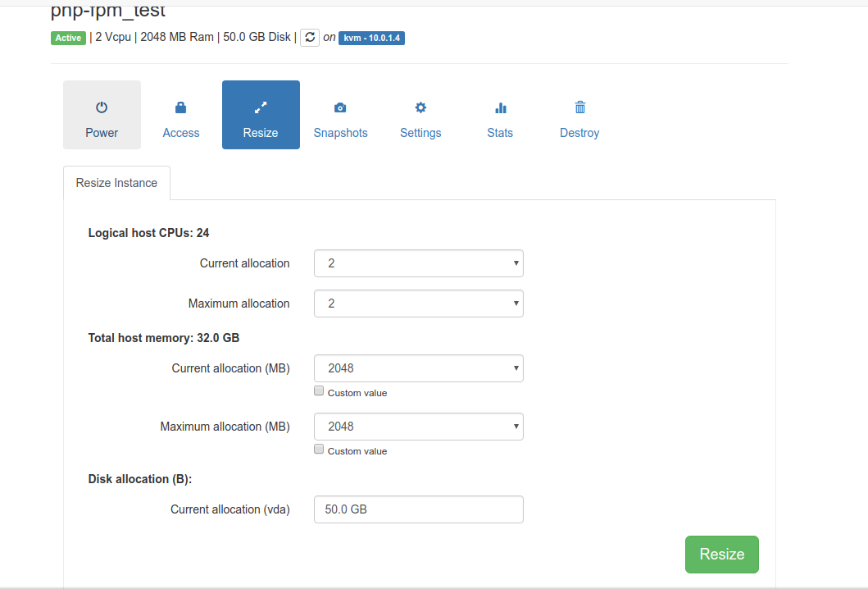Click the 2 Vcpu header text
This screenshot has height=589, width=868.
click(x=113, y=37)
